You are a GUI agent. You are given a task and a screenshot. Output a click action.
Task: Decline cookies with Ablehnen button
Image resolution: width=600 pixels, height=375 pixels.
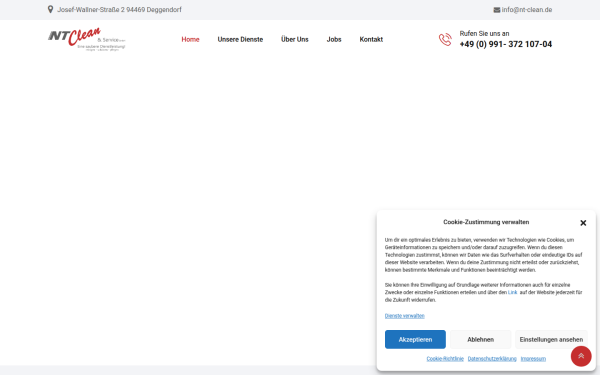coord(480,339)
